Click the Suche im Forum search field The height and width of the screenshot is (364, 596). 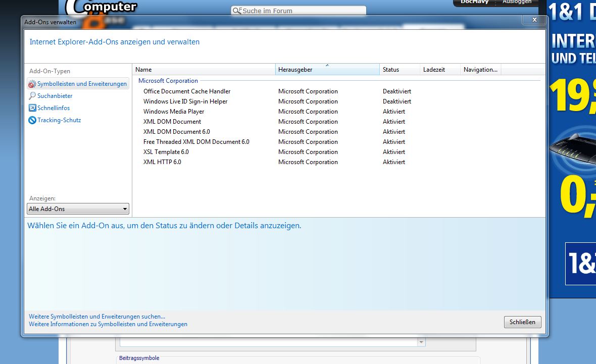pos(299,11)
